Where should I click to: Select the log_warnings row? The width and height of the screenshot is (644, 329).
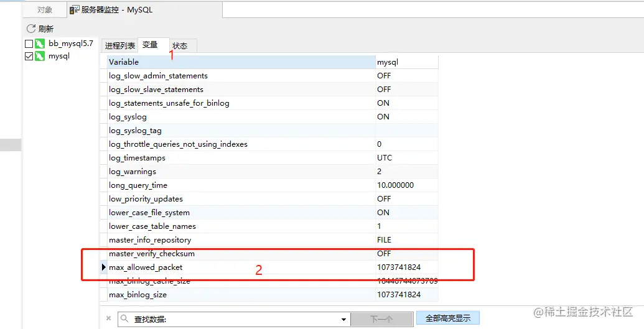point(269,171)
